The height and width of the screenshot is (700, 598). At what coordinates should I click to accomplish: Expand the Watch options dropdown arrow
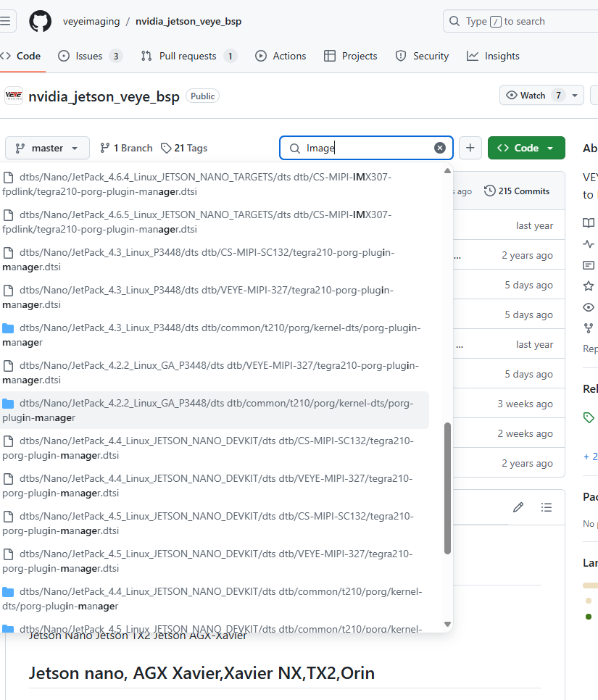[576, 96]
